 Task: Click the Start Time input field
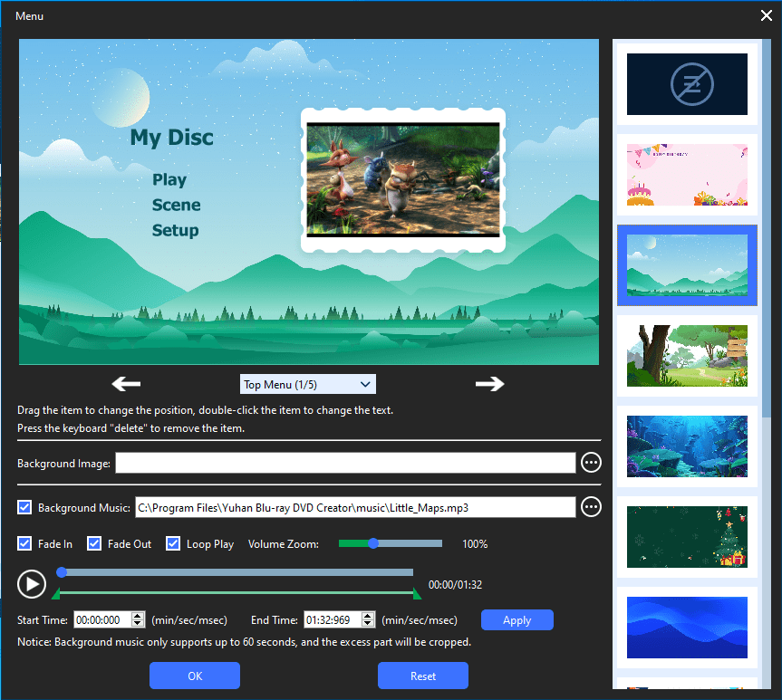click(103, 619)
